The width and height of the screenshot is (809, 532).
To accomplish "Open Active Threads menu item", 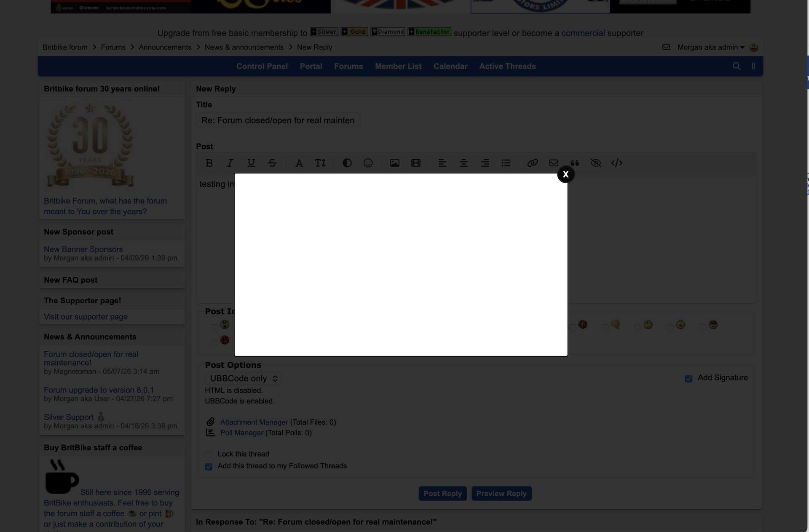I will point(507,66).
